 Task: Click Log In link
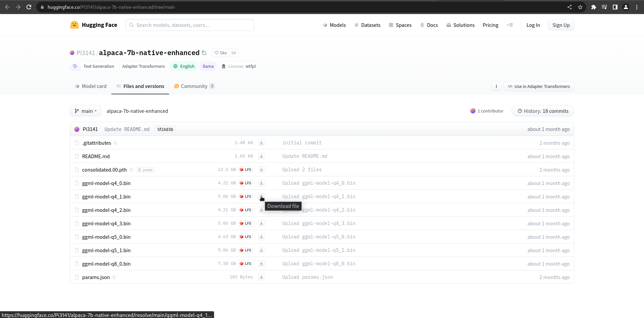coord(533,25)
